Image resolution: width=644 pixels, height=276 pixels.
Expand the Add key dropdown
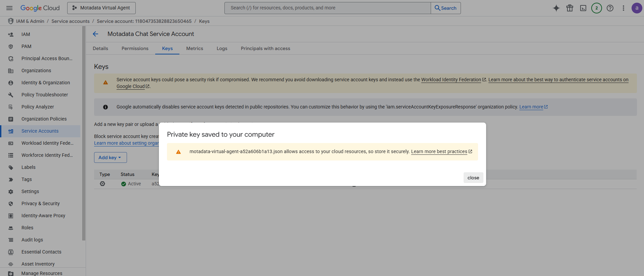tap(110, 157)
